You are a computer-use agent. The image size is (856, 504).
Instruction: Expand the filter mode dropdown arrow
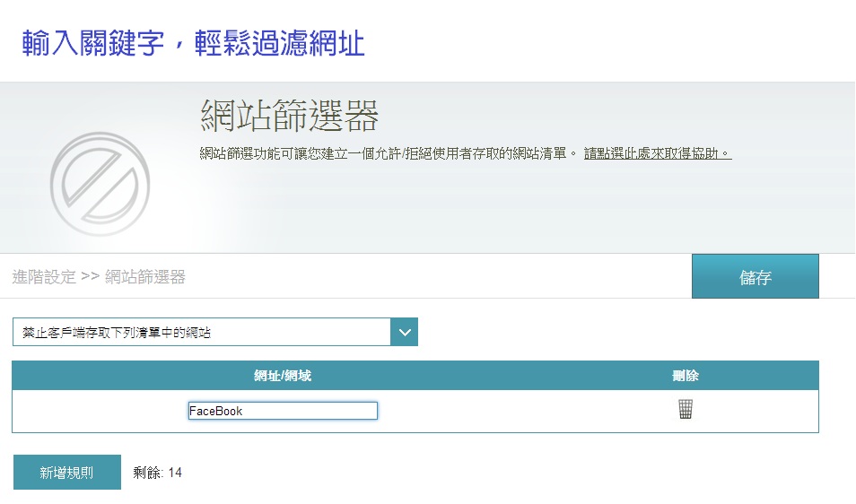pyautogui.click(x=405, y=332)
